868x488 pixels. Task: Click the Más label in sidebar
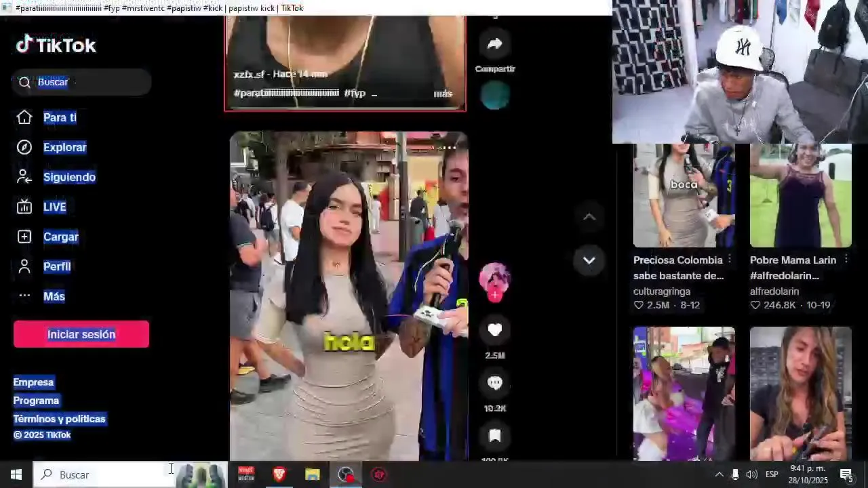point(54,296)
